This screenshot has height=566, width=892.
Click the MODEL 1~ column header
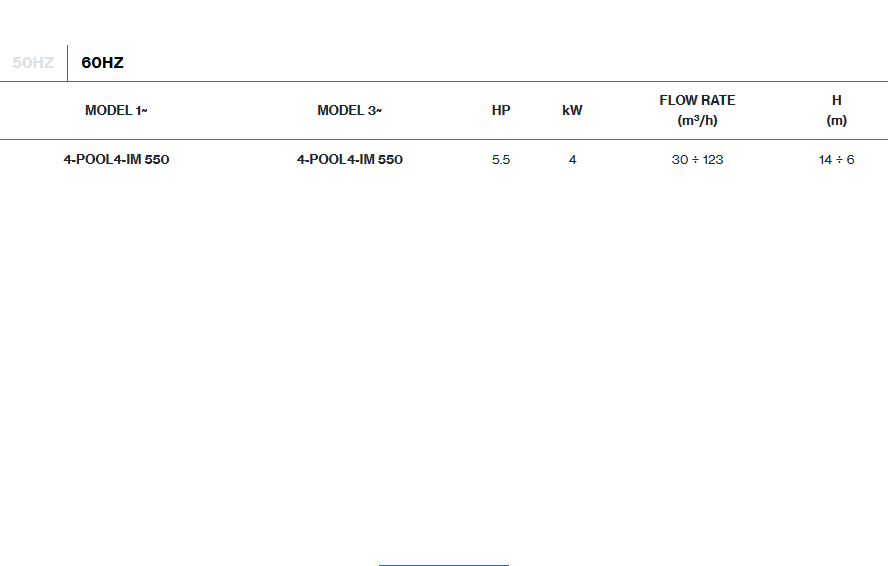click(x=116, y=111)
